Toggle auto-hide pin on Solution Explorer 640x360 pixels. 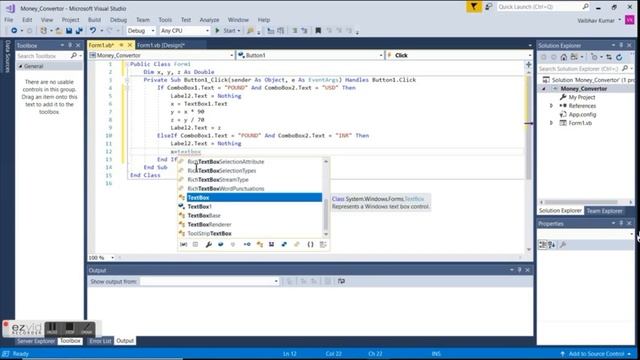click(x=621, y=45)
